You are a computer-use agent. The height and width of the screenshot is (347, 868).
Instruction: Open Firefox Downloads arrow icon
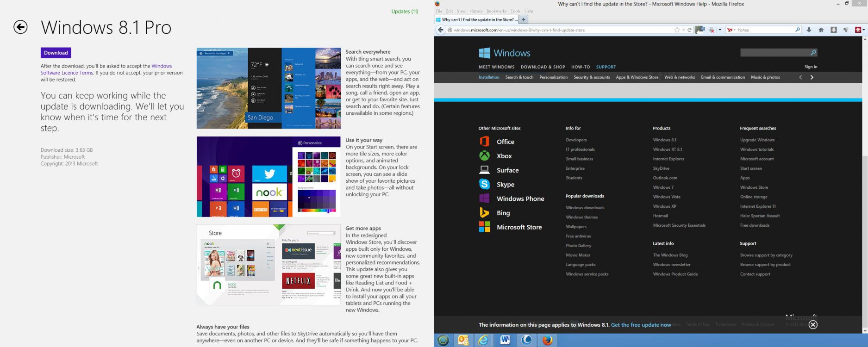click(x=809, y=30)
